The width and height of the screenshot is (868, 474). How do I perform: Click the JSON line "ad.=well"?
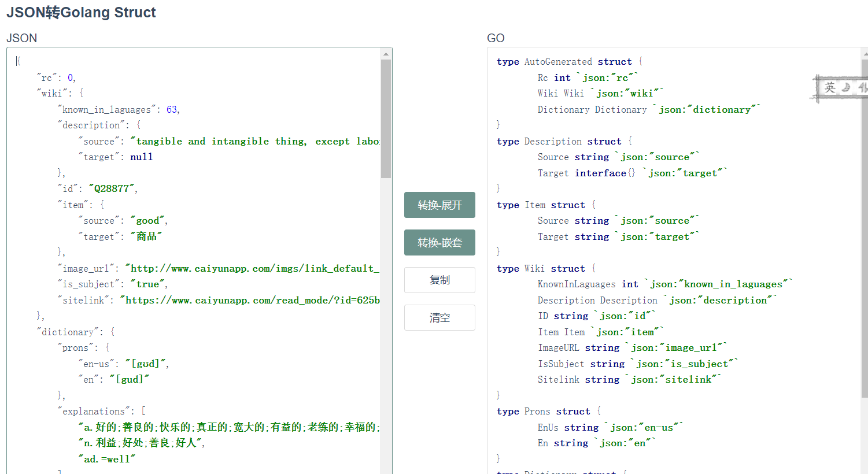(x=107, y=459)
